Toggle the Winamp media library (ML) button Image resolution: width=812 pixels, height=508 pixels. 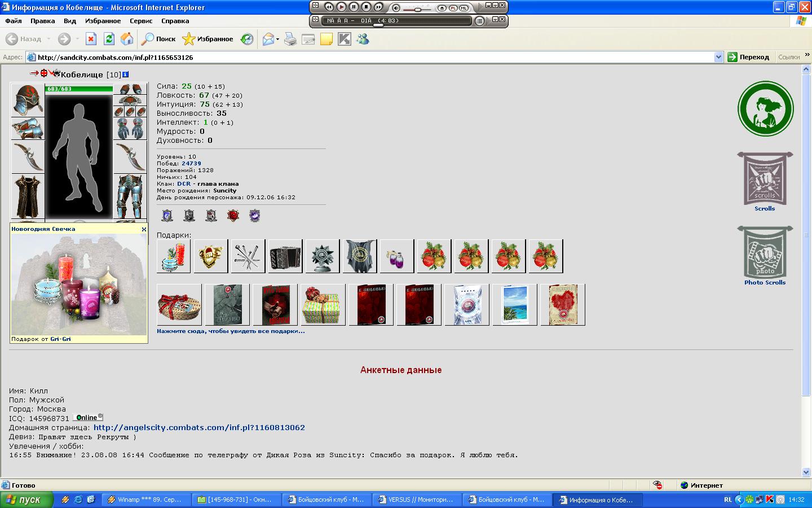click(x=464, y=8)
